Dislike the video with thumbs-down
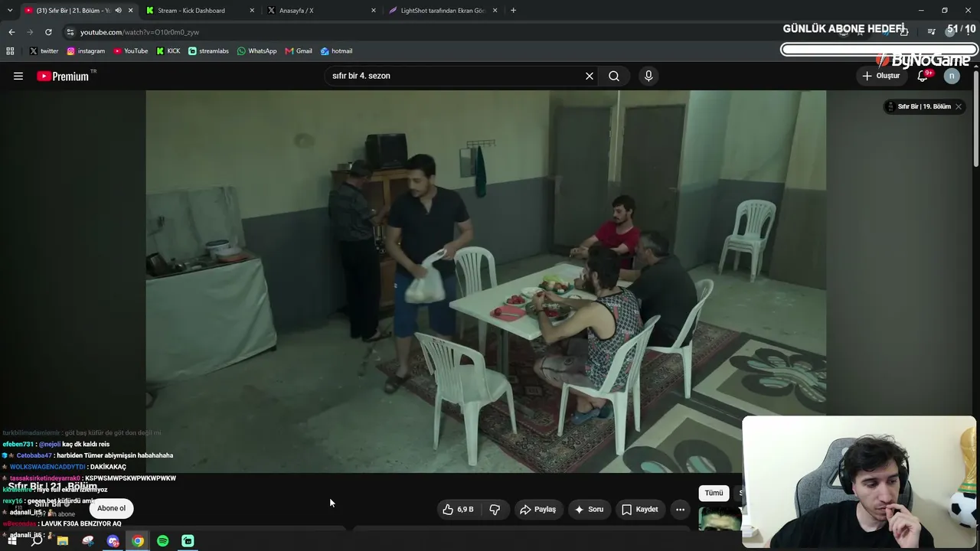 click(x=495, y=509)
